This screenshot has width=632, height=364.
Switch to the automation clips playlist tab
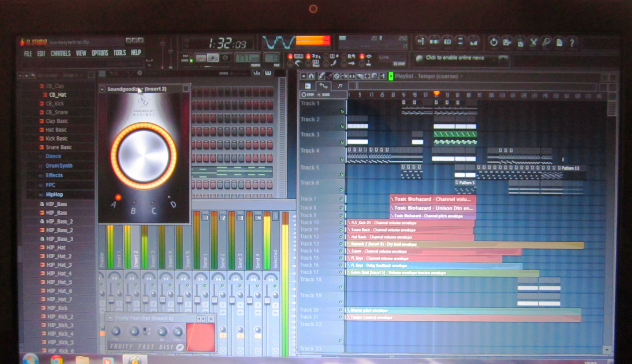pyautogui.click(x=323, y=86)
